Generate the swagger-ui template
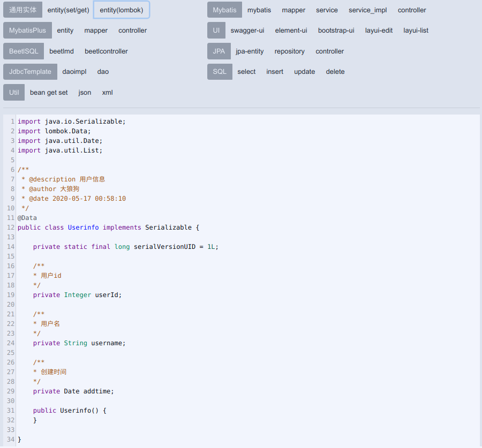This screenshot has width=482, height=448. 247,31
